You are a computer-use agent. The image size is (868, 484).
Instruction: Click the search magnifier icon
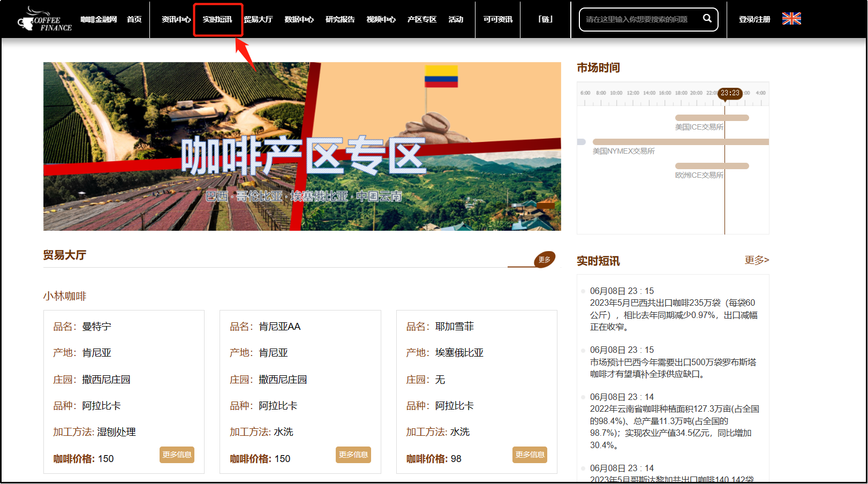pos(707,19)
